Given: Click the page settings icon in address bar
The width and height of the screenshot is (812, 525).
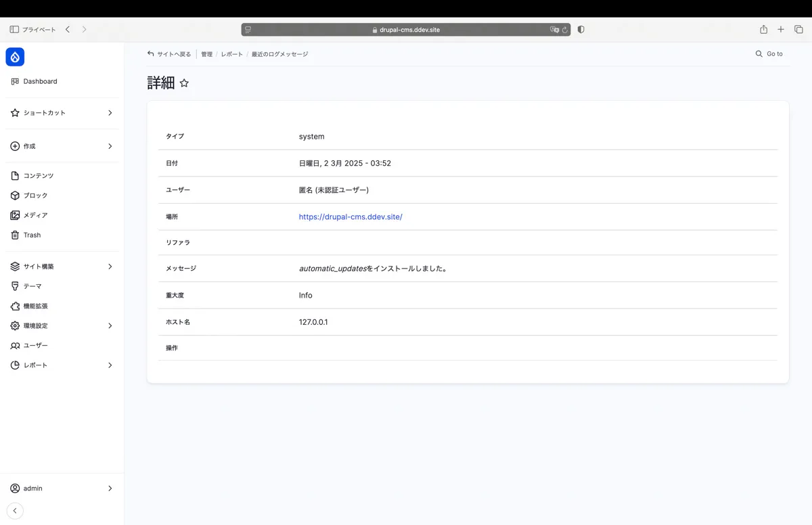Looking at the screenshot, I should [248, 30].
